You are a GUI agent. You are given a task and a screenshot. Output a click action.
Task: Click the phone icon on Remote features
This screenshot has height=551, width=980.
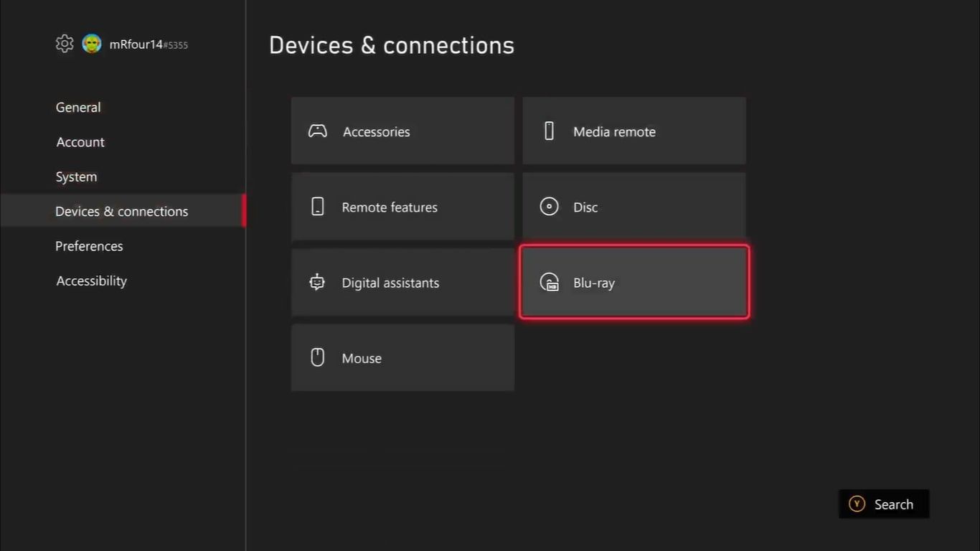(x=317, y=207)
